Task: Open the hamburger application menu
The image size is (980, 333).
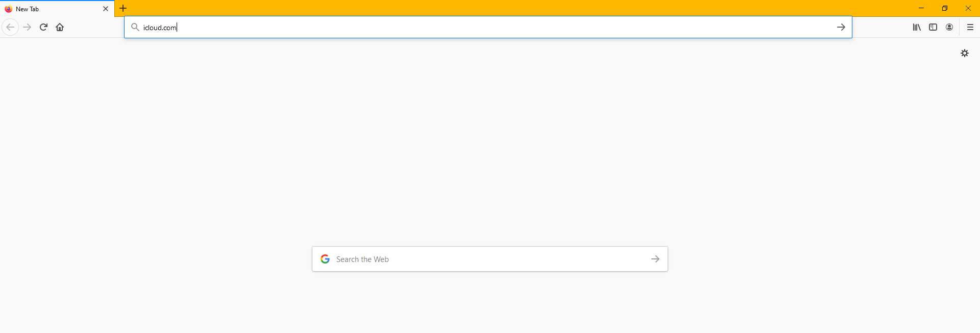Action: point(970,27)
